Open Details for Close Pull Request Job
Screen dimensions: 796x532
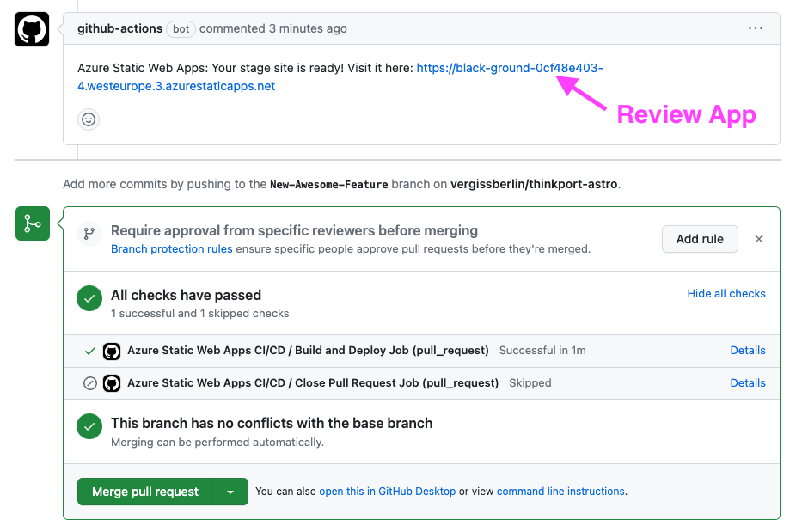(747, 382)
